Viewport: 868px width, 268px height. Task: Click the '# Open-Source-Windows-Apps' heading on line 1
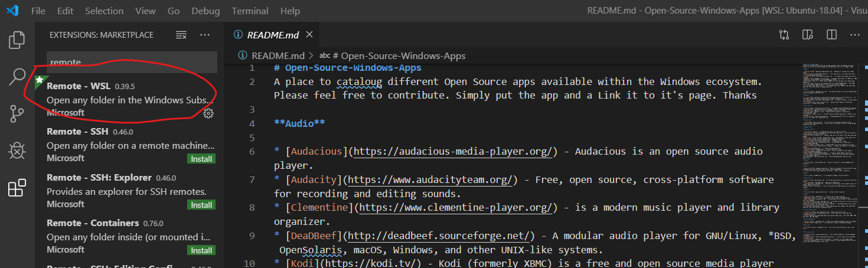coord(348,68)
